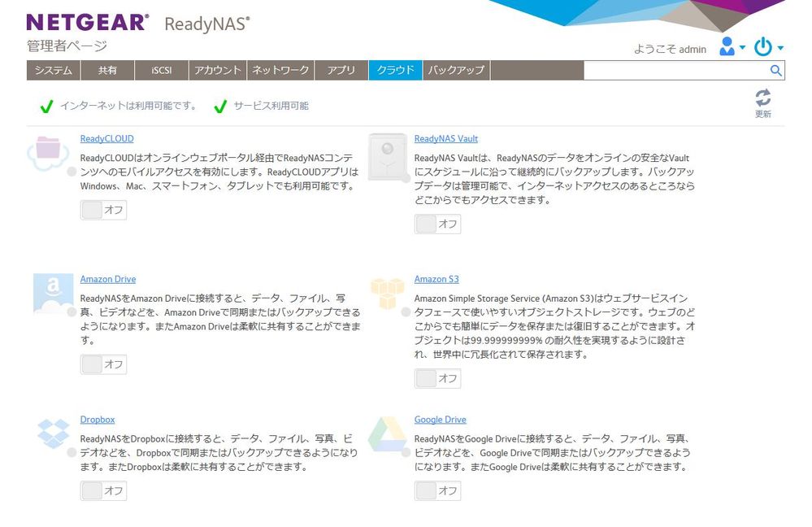
Task: Click the search magnifier icon
Action: coord(775,71)
